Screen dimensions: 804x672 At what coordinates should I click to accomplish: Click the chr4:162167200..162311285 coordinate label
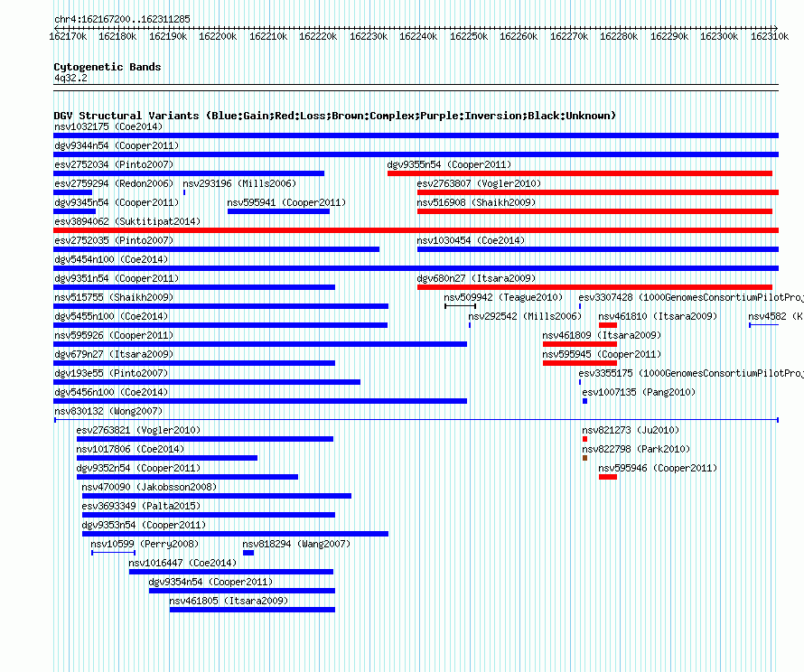[122, 19]
